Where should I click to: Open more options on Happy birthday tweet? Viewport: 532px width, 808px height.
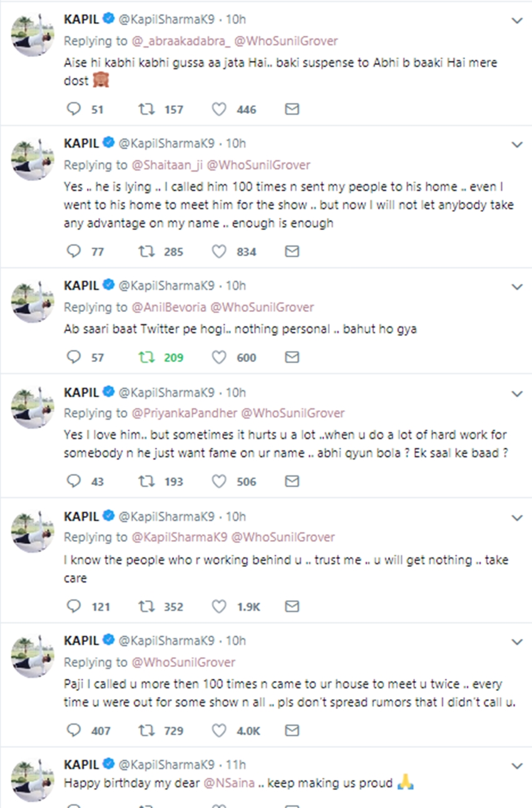click(x=516, y=765)
